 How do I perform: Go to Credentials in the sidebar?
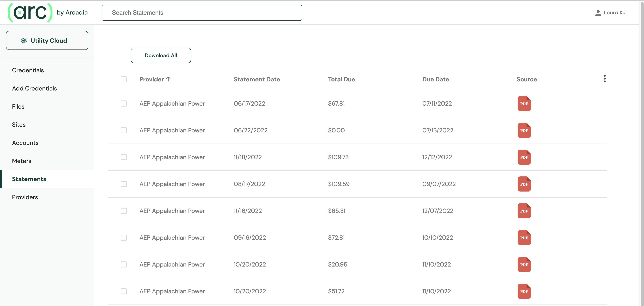(x=28, y=70)
